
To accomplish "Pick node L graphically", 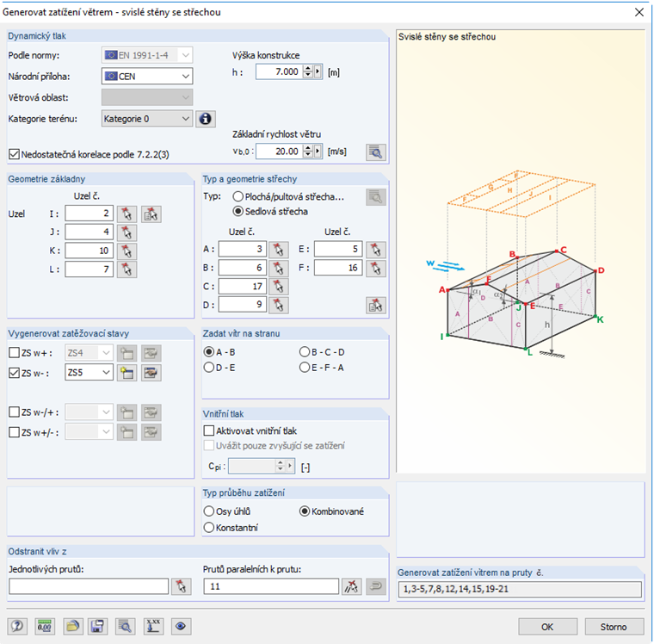I will tap(126, 269).
